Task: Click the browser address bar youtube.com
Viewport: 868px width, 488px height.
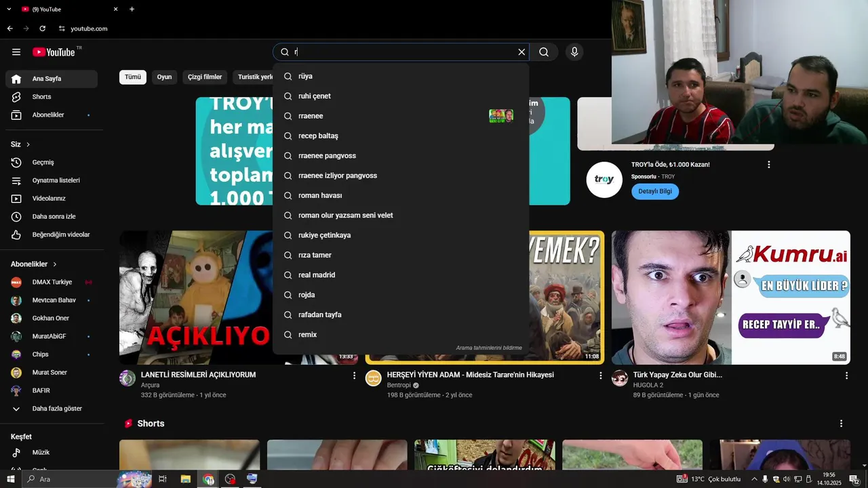Action: pyautogui.click(x=89, y=28)
